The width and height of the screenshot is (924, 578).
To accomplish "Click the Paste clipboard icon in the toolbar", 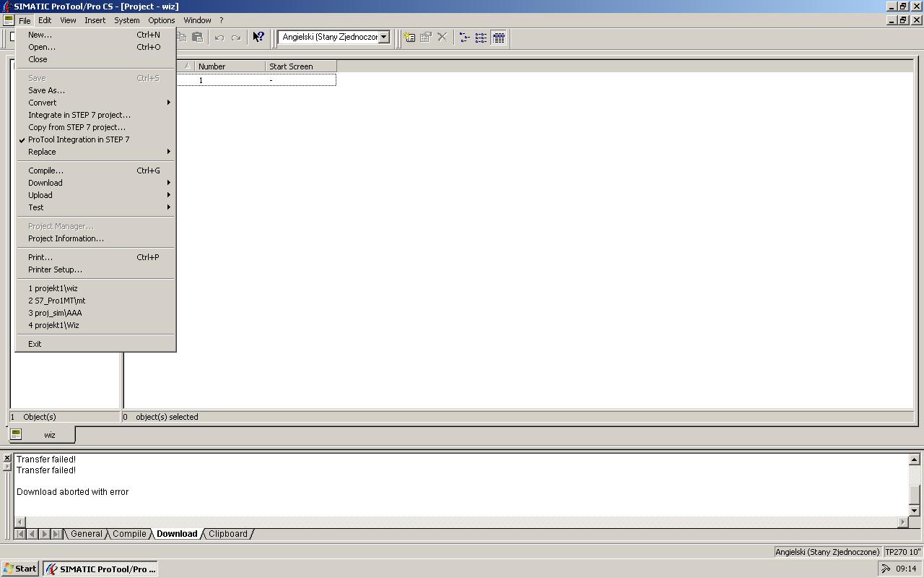I will [x=197, y=37].
